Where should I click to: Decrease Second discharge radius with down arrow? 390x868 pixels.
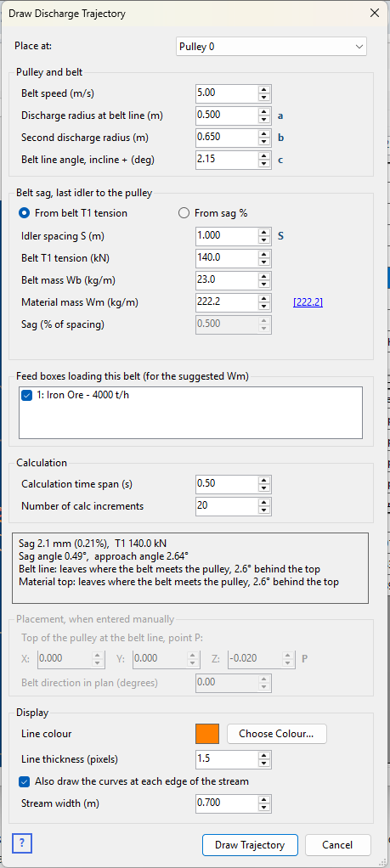pos(264,142)
